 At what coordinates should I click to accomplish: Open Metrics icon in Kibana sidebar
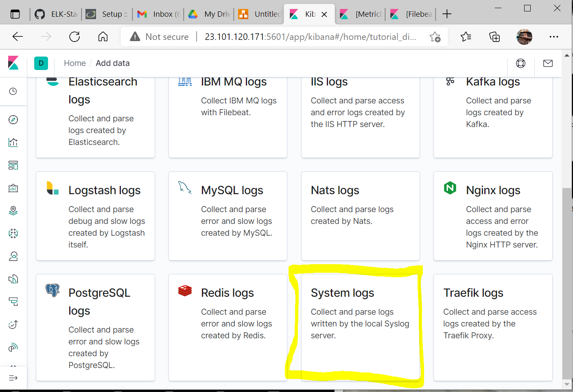point(13,256)
